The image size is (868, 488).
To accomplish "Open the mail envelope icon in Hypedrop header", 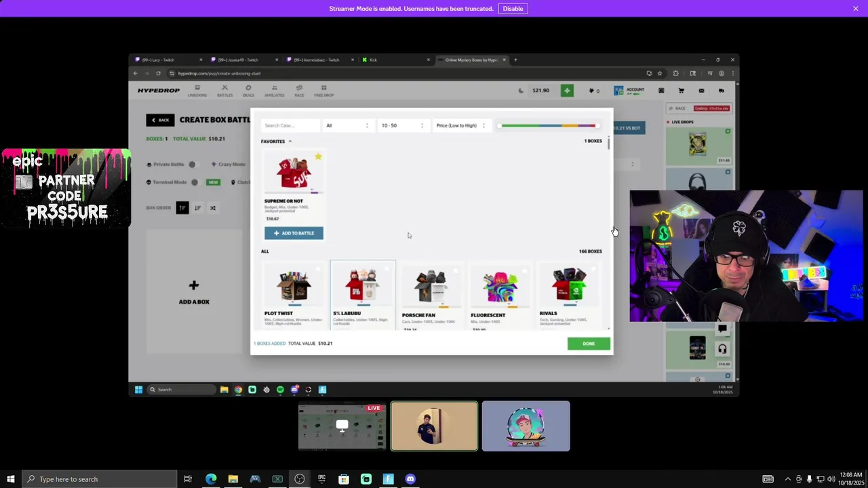I will 701,90.
